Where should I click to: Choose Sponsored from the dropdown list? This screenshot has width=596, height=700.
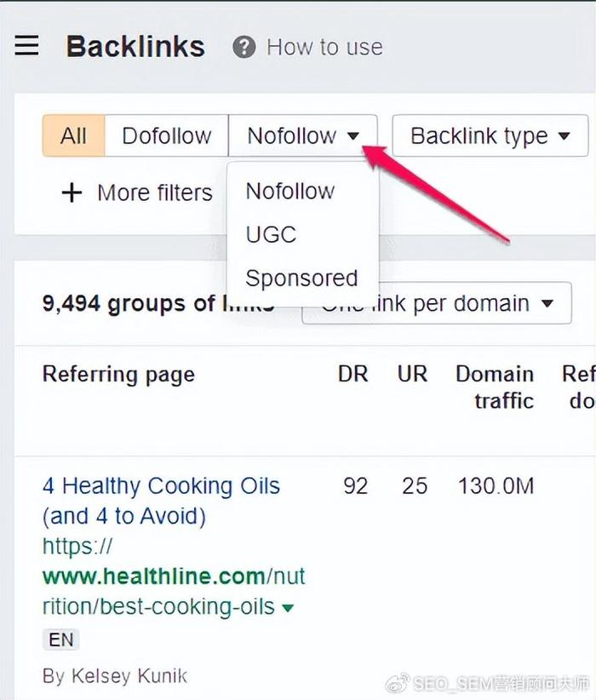pyautogui.click(x=301, y=278)
